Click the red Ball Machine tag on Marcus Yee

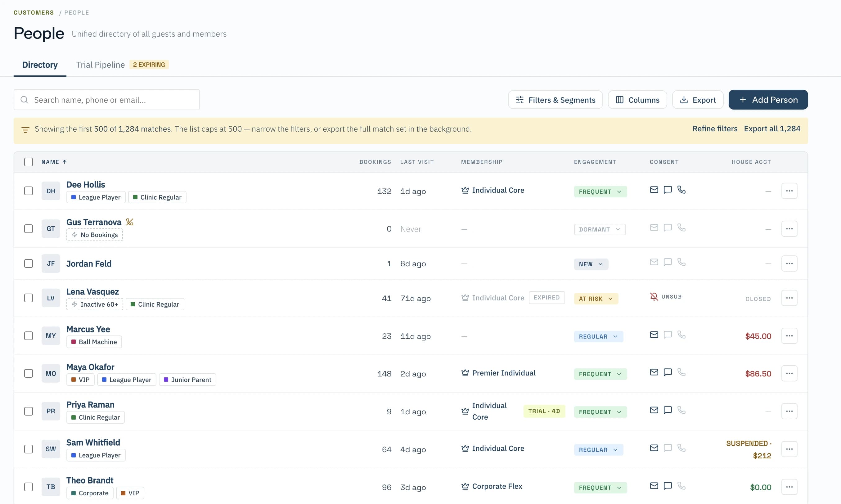tap(94, 342)
